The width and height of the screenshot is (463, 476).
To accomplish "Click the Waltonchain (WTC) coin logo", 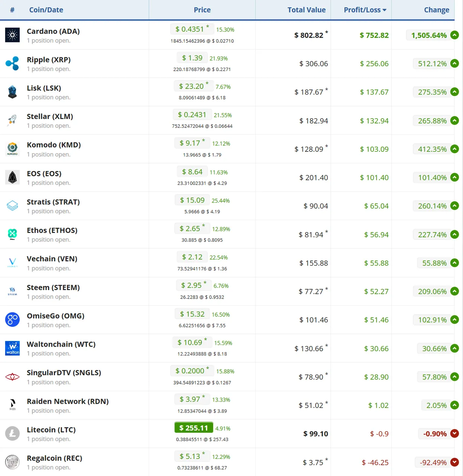I will tap(12, 348).
